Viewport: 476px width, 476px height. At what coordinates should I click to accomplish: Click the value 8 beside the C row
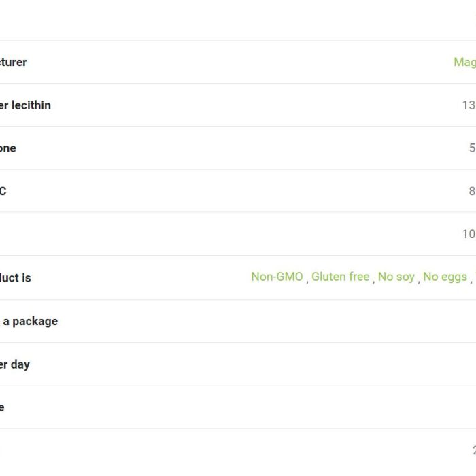[473, 191]
